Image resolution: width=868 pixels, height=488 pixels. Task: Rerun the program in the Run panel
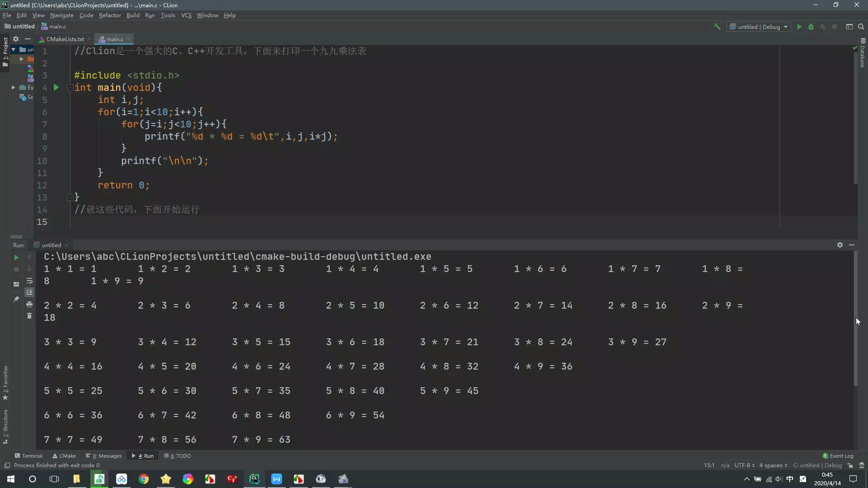(16, 257)
